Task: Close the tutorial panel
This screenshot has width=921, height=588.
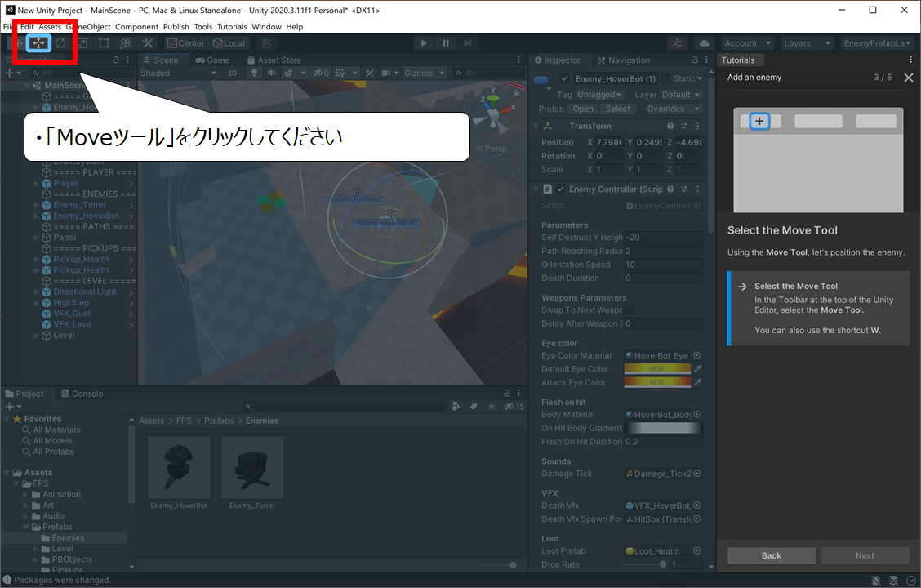Action: click(908, 78)
